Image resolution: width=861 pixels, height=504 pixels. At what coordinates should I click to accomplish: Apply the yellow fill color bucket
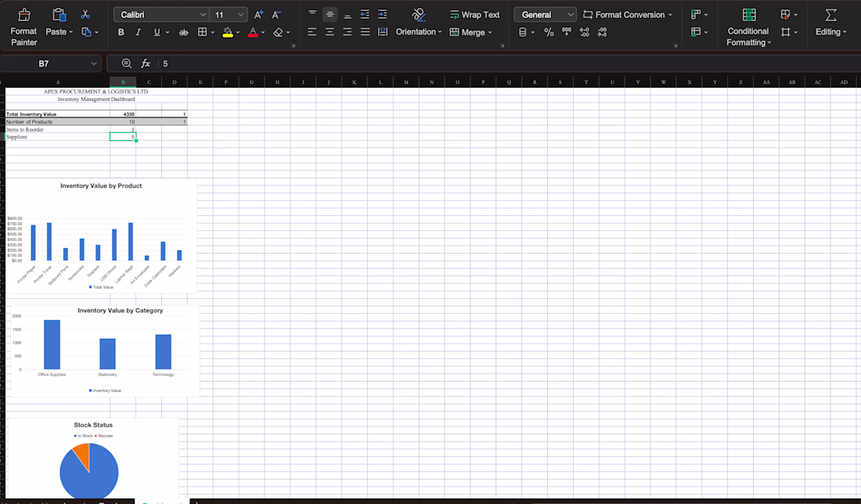(228, 32)
